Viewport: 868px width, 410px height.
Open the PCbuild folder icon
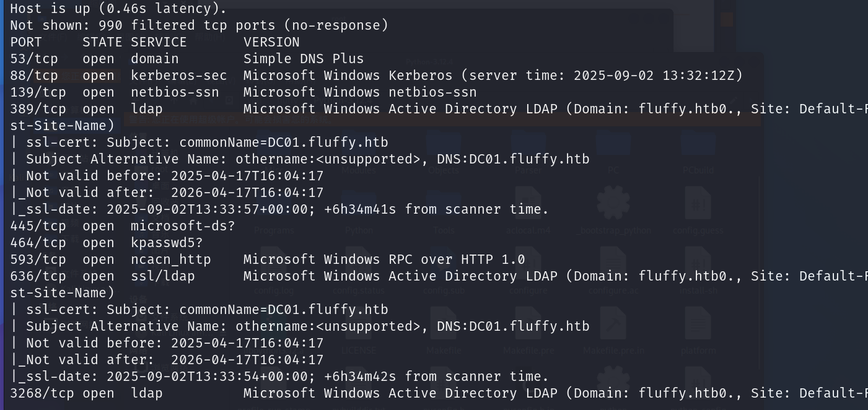click(698, 146)
